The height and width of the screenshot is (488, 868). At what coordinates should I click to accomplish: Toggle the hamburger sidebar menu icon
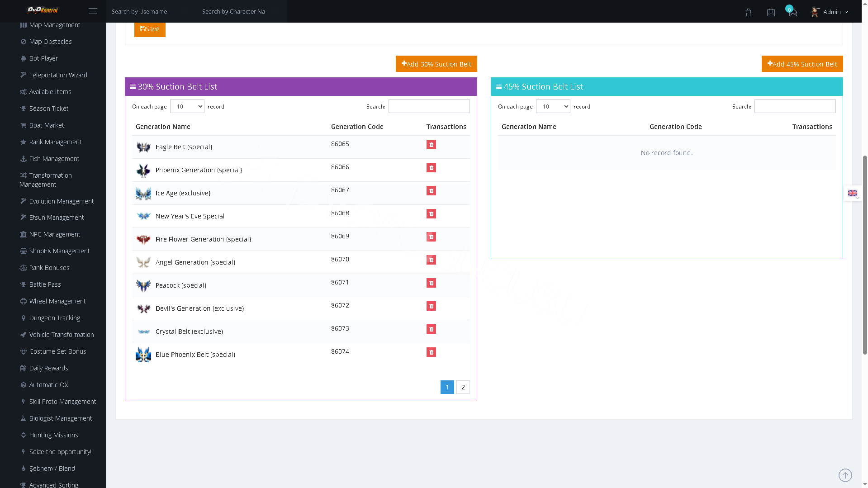click(93, 11)
